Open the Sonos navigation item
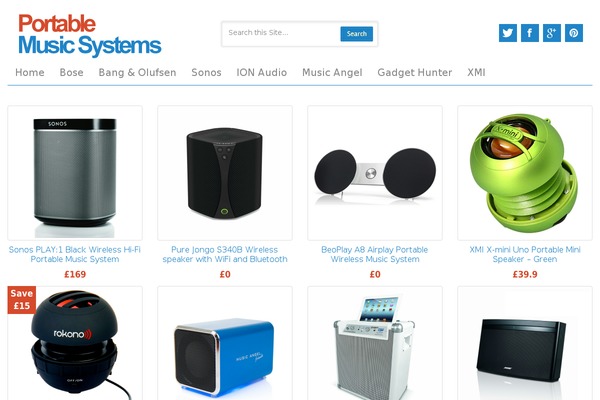 pos(206,72)
